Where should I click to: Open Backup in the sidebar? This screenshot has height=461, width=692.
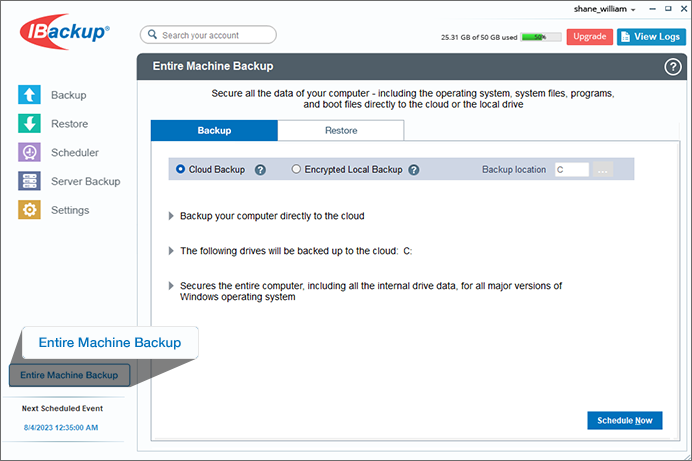[68, 95]
